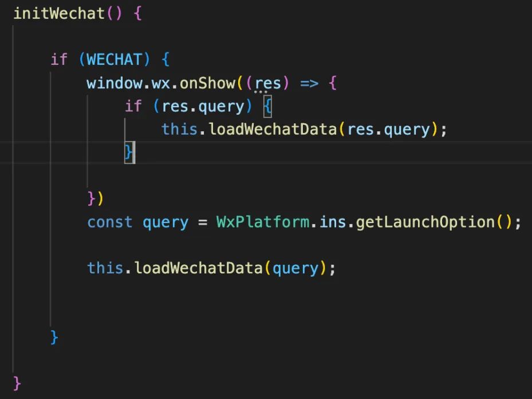Click the blue closing brace of if WECHAT

[x=54, y=337]
